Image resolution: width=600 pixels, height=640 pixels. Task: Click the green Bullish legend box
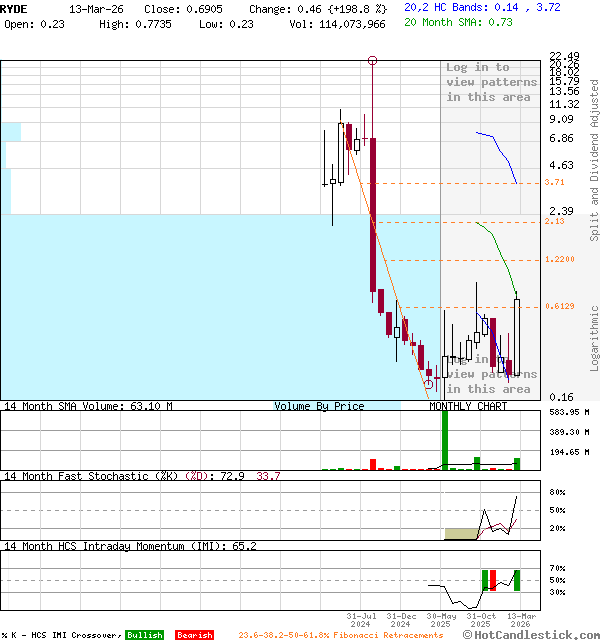click(x=144, y=635)
